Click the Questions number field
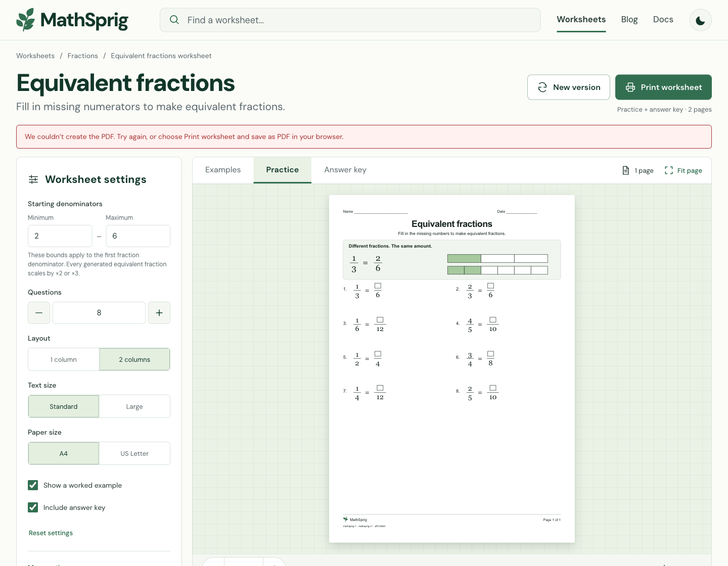This screenshot has height=566, width=728. pos(99,313)
